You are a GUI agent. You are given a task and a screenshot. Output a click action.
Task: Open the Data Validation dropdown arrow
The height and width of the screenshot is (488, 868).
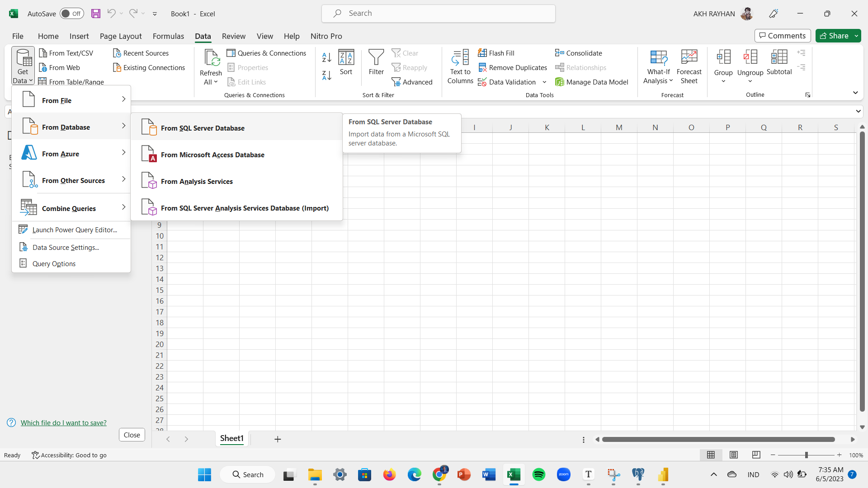544,82
